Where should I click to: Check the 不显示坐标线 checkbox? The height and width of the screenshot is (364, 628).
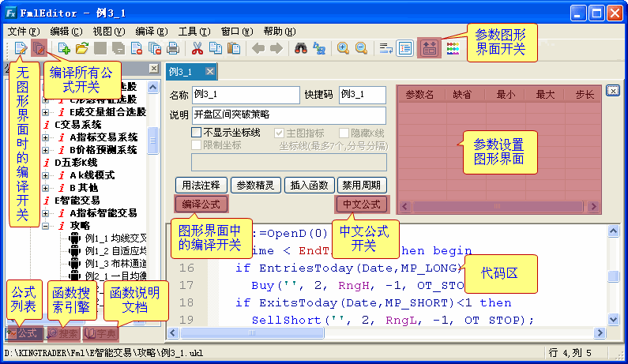(x=197, y=133)
